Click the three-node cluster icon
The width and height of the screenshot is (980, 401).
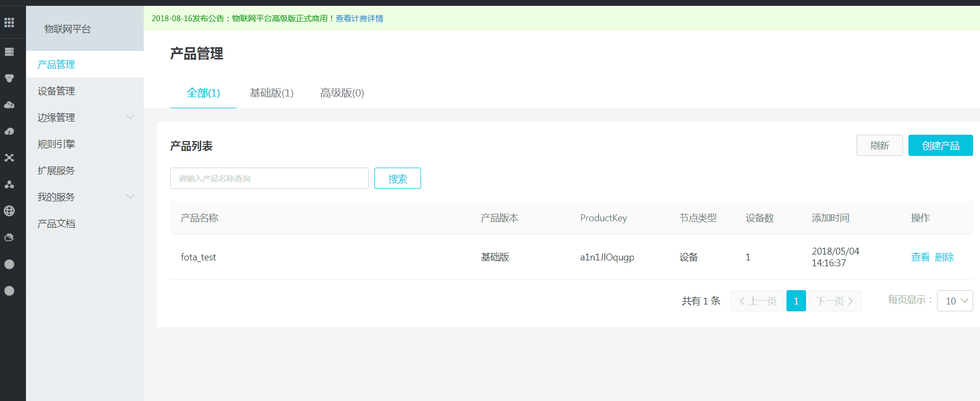click(9, 184)
